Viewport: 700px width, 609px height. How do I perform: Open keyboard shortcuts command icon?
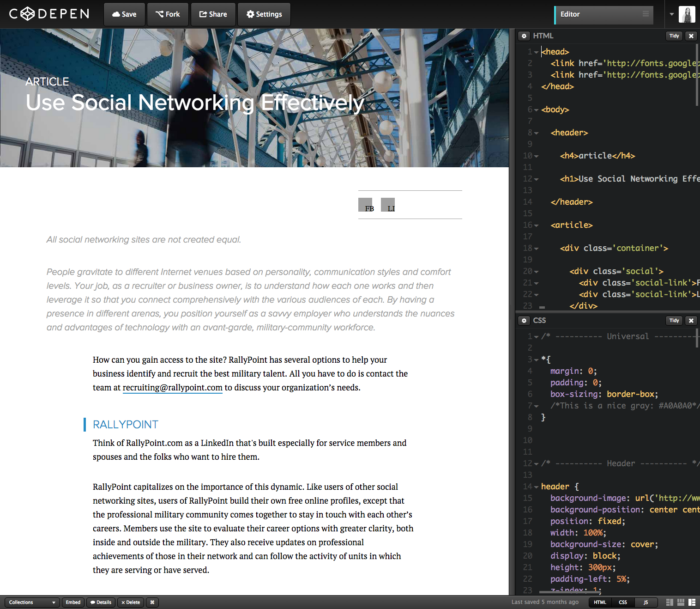click(152, 602)
